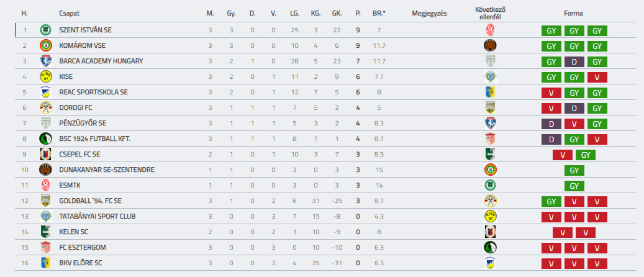Open the Goldball '94. FC SE link

coord(90,201)
